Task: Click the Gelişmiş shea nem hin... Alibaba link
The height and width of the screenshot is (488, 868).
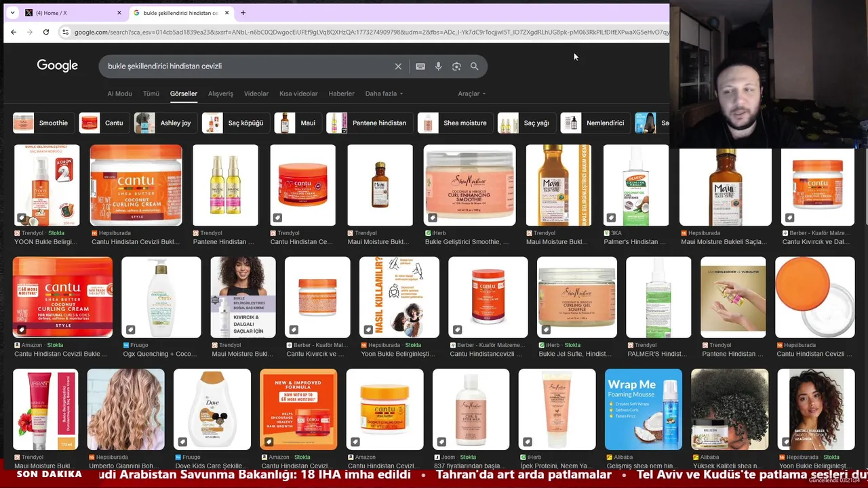Action: tap(642, 466)
